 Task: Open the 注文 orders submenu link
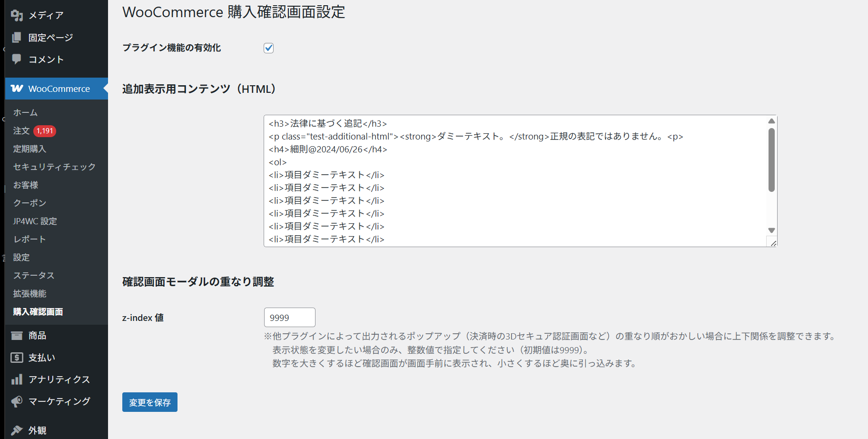click(21, 131)
